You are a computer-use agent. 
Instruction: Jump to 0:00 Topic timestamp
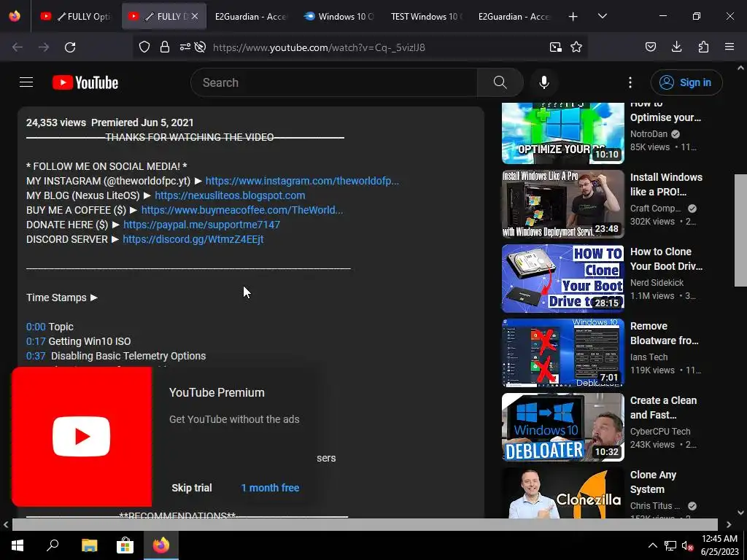36,327
